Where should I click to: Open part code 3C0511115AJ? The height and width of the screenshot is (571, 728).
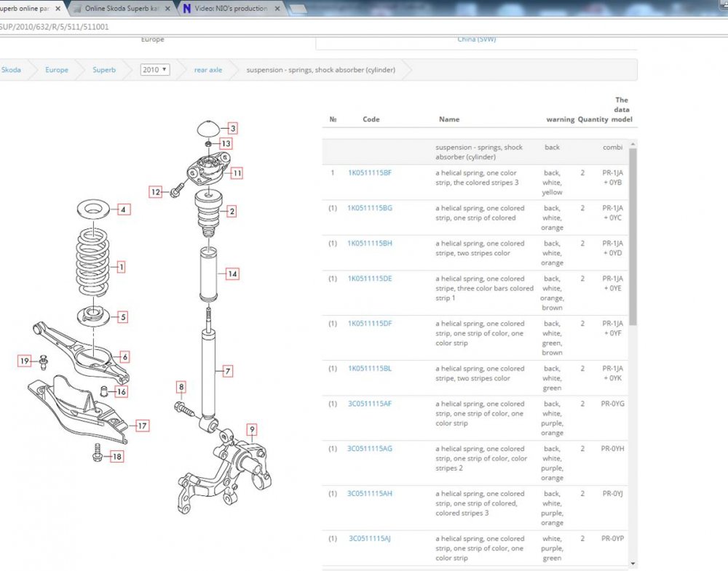coord(370,538)
